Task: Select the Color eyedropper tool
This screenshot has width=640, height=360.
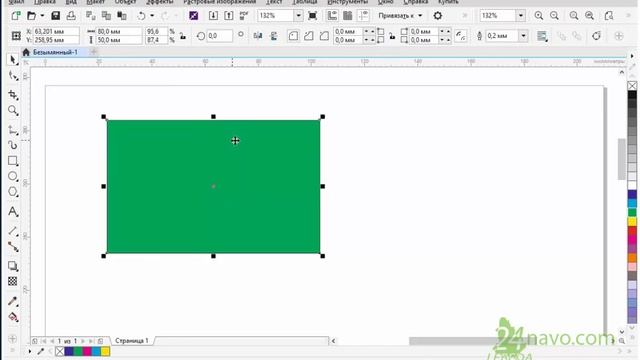Action: (x=13, y=301)
